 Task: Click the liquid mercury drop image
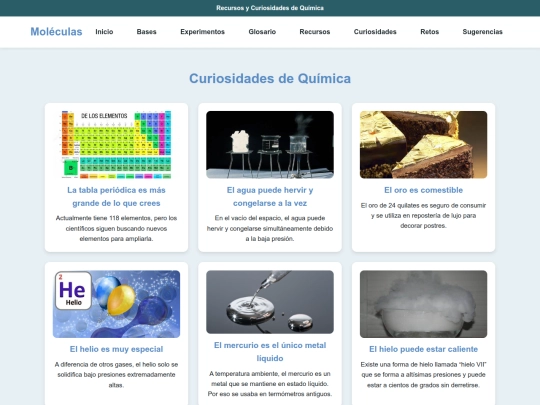(270, 302)
